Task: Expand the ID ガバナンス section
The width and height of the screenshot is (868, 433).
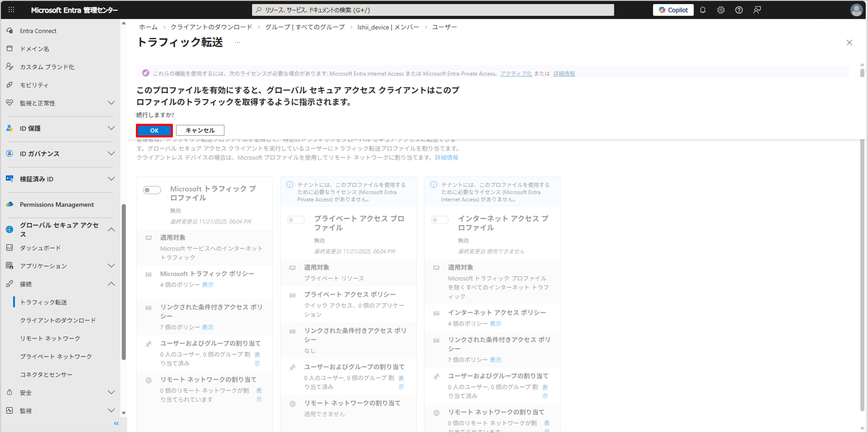Action: [111, 154]
